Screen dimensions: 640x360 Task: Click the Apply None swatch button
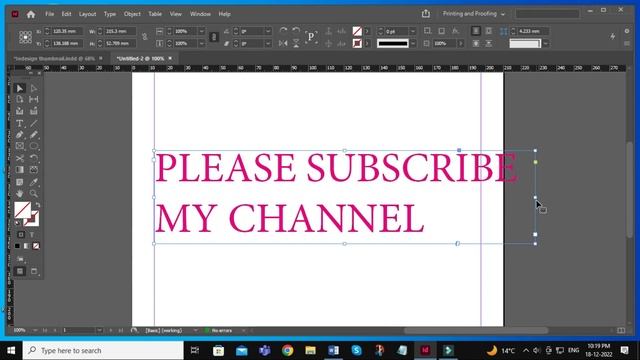point(36,246)
